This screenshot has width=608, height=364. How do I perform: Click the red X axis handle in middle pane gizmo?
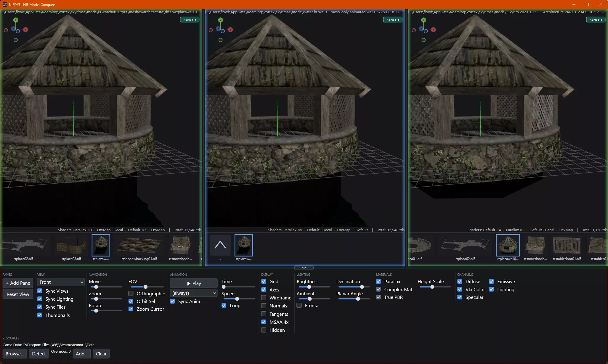pyautogui.click(x=230, y=30)
